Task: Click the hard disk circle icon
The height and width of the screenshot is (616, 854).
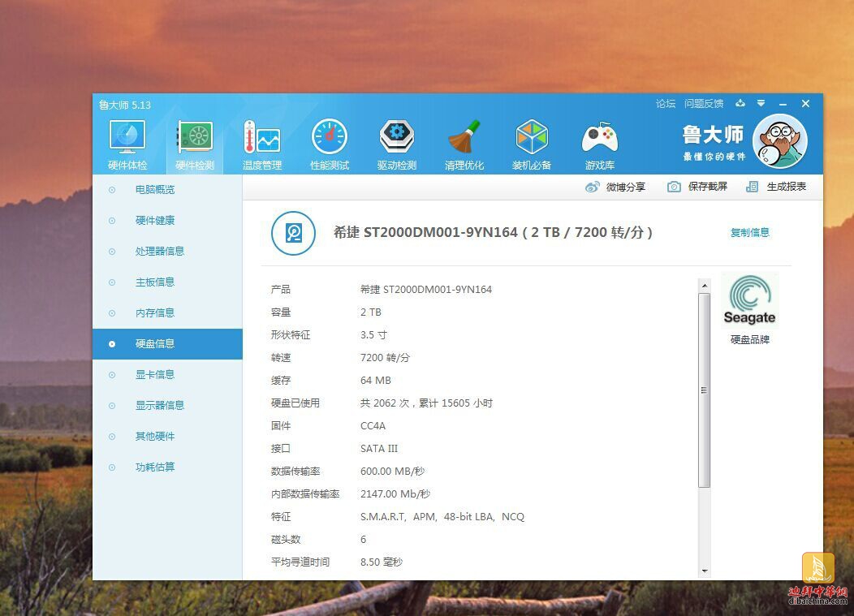Action: click(293, 233)
